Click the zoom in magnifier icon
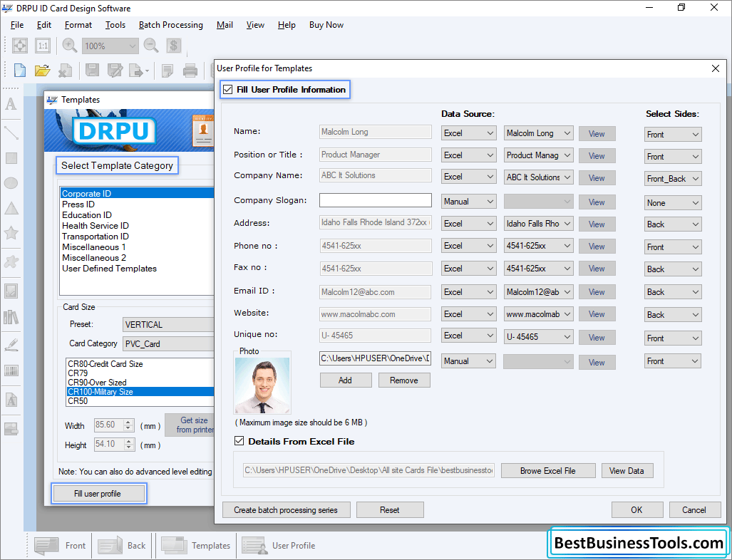Image resolution: width=732 pixels, height=560 pixels. coord(70,46)
